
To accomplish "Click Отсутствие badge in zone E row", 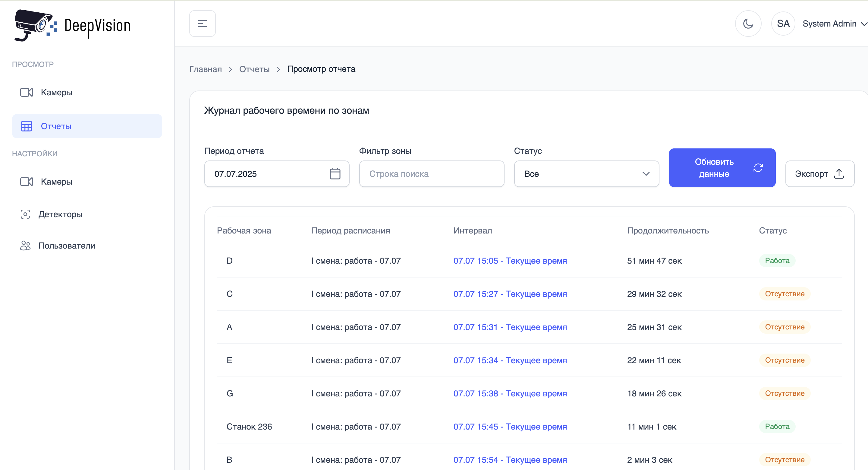I will [785, 360].
